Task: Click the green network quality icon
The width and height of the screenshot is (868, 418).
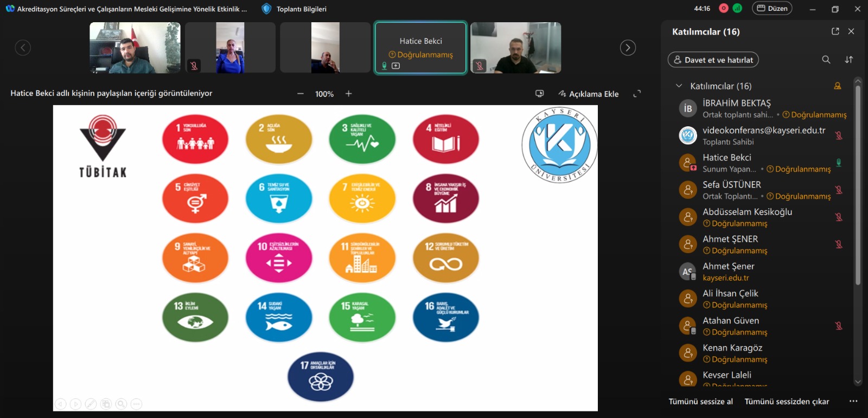Action: (737, 8)
